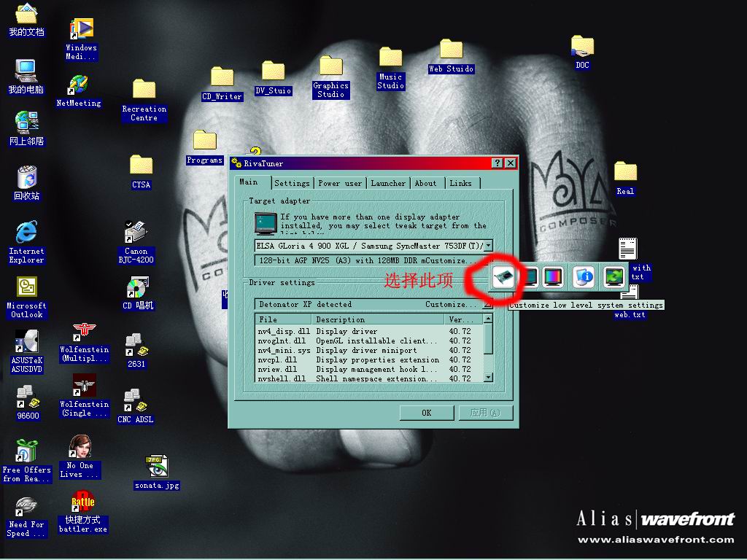The width and height of the screenshot is (747, 560).
Task: Switch to the Main tab
Action: pos(249,182)
